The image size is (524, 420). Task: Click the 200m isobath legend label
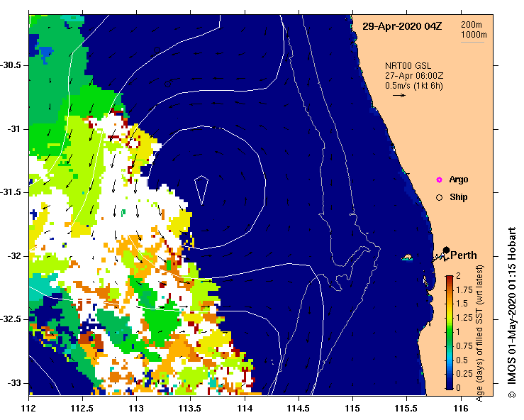[472, 24]
